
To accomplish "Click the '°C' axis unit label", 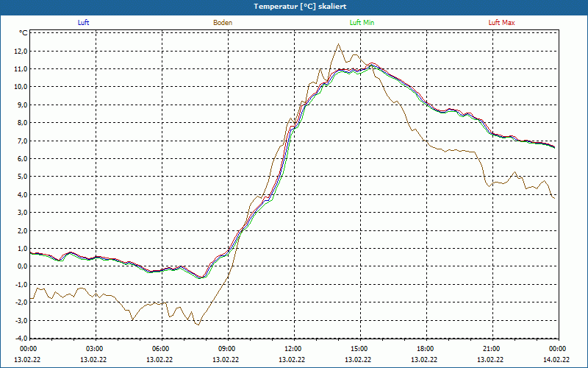I will (24, 33).
